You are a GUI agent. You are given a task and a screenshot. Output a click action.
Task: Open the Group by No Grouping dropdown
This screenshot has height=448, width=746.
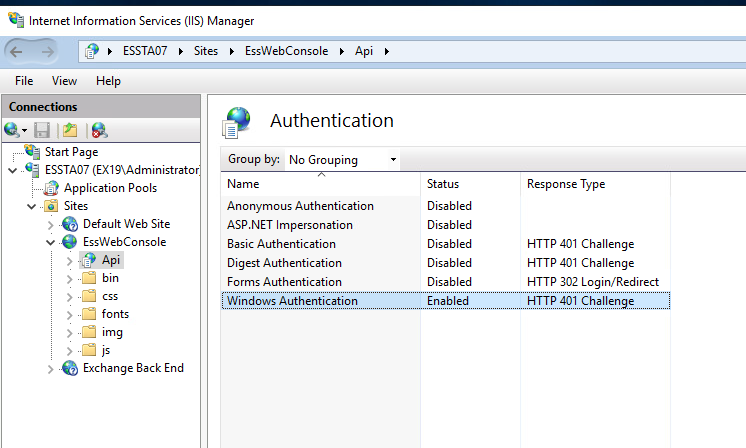342,159
